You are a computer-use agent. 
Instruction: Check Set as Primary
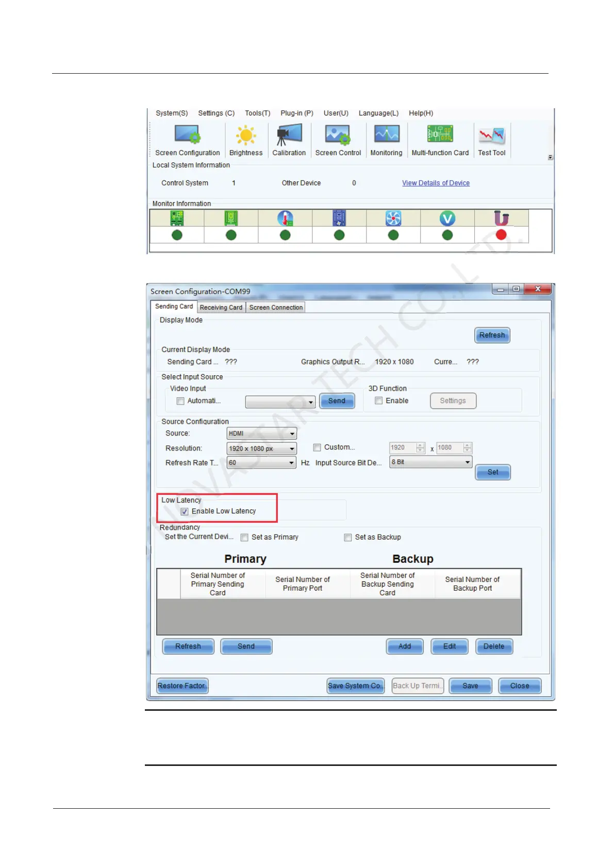click(x=244, y=538)
